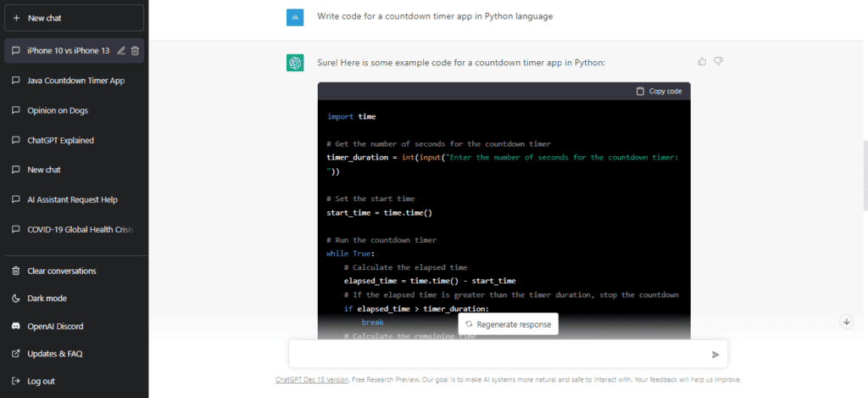The image size is (868, 398).
Task: Select ChatGPT Explained conversation
Action: 60,140
